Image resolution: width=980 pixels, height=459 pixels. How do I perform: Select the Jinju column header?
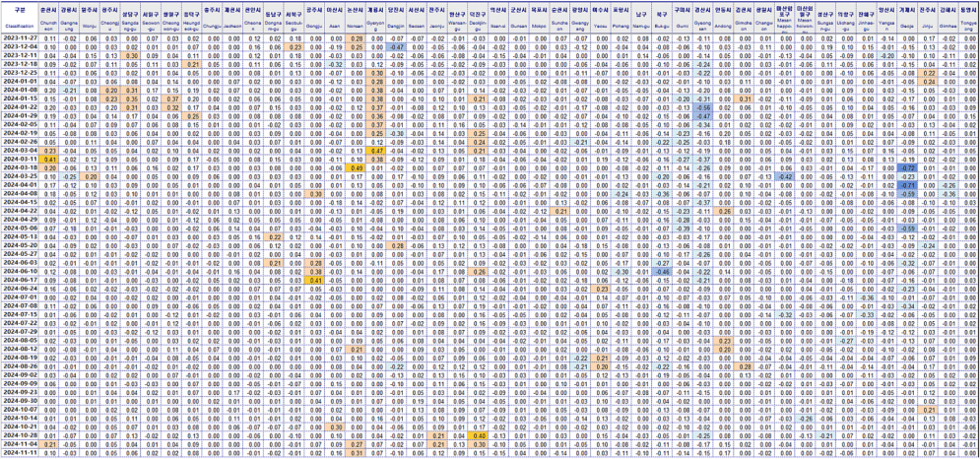[926, 19]
